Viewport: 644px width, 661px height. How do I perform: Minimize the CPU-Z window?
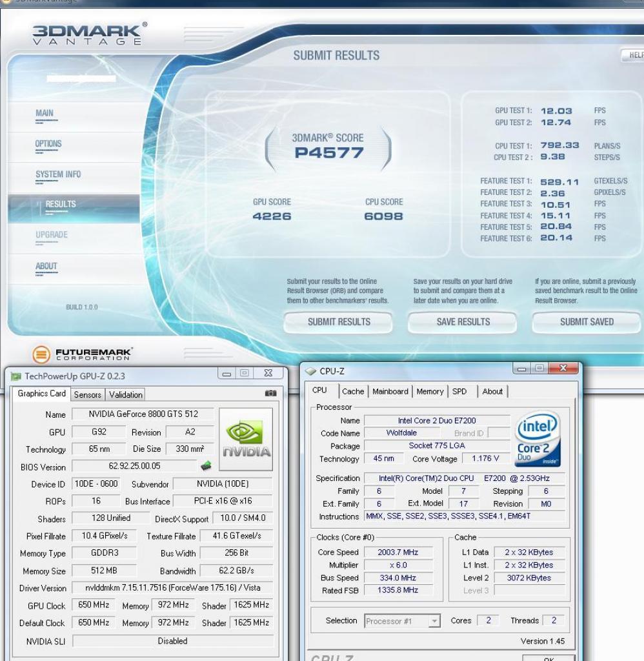point(522,369)
